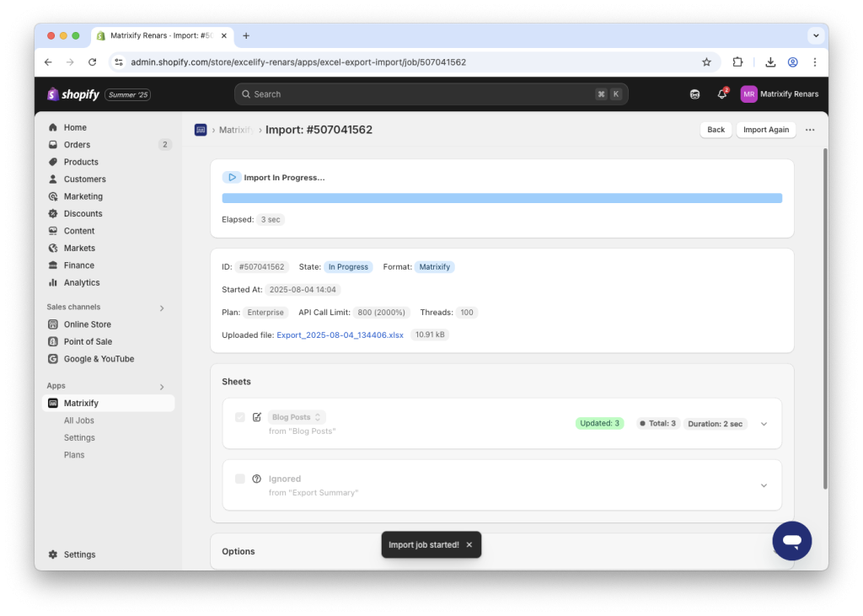The width and height of the screenshot is (863, 616).
Task: Click the notifications bell icon
Action: pyautogui.click(x=722, y=94)
